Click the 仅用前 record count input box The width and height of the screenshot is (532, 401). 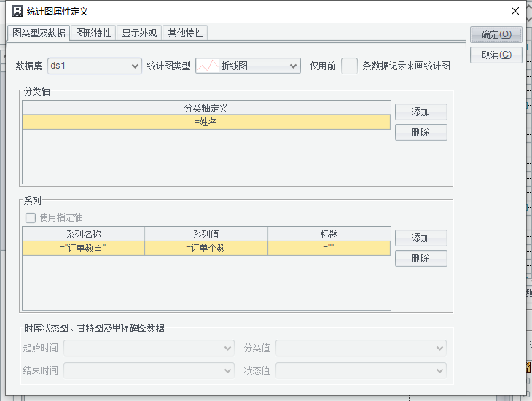pyautogui.click(x=350, y=66)
